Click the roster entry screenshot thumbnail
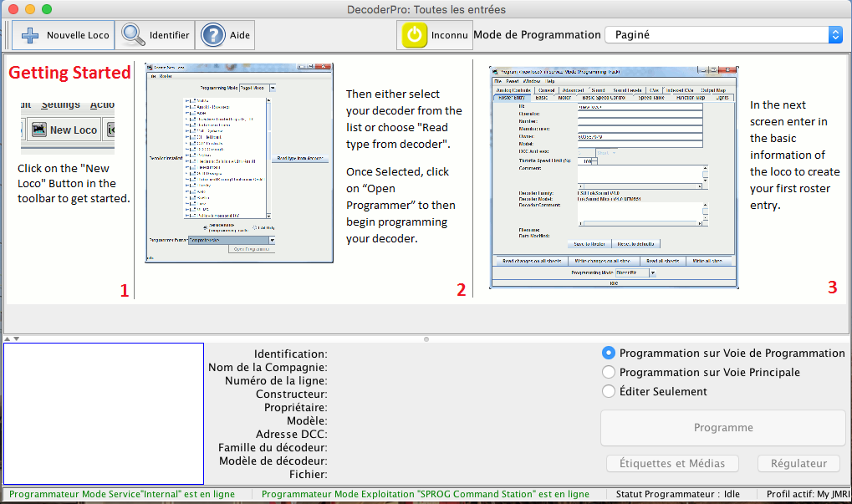The image size is (852, 504). pyautogui.click(x=614, y=177)
